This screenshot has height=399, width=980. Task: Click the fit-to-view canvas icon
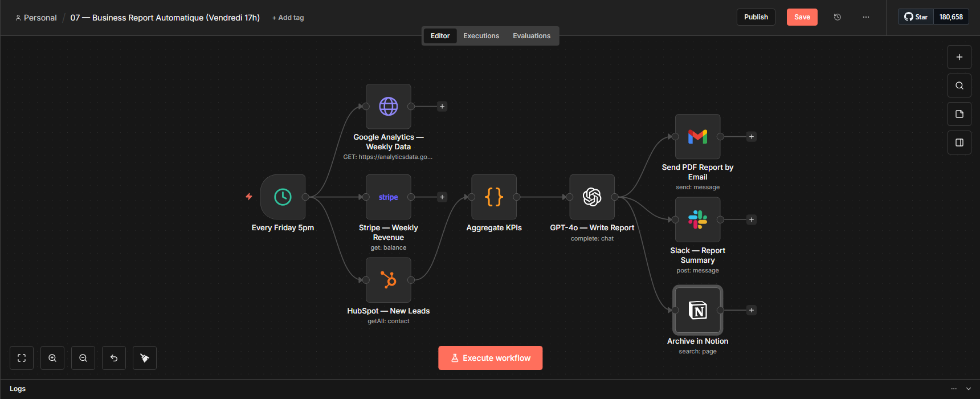click(x=22, y=358)
